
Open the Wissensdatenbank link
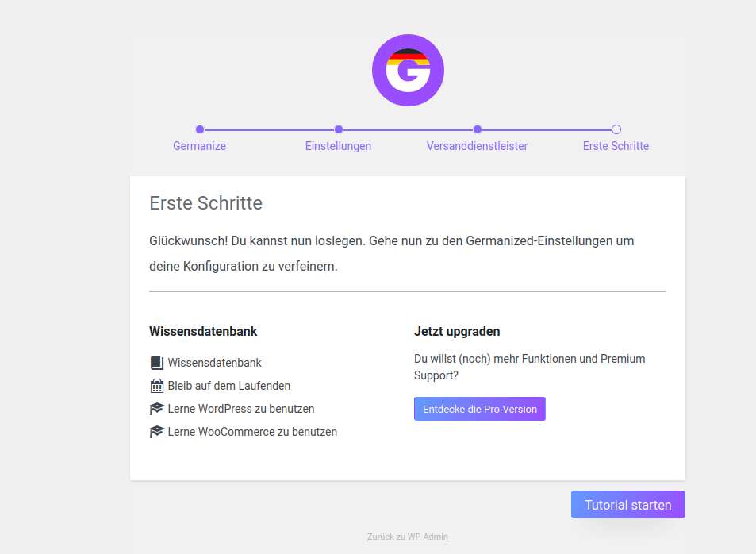[x=214, y=363]
